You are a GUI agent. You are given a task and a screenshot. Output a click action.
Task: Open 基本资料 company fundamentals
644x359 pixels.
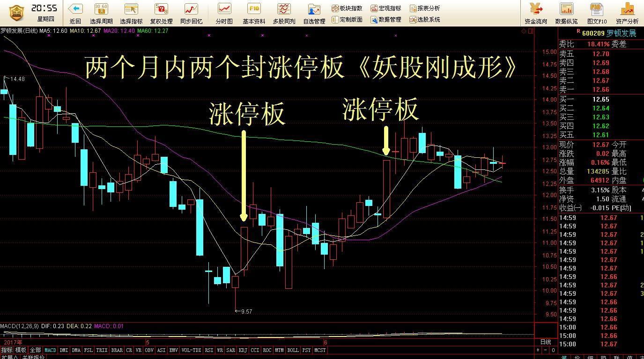(253, 12)
